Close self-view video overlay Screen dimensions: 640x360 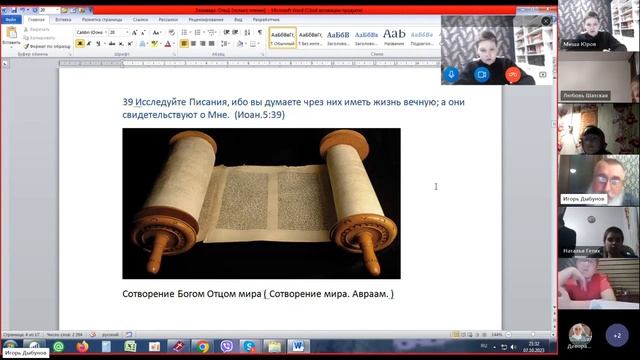pyautogui.click(x=546, y=21)
